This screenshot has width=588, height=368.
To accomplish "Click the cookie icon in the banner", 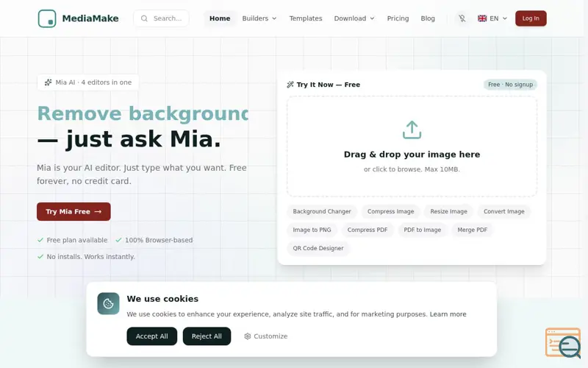I will click(x=108, y=303).
